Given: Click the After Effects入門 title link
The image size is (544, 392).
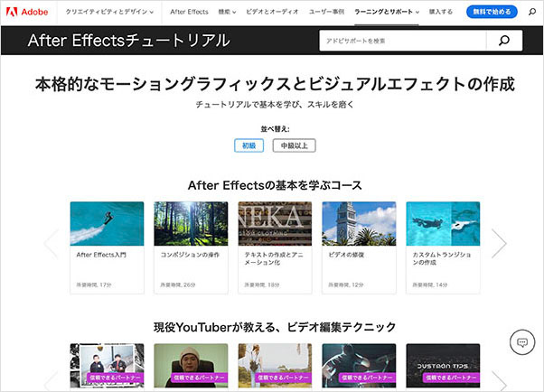Looking at the screenshot, I should [101, 255].
